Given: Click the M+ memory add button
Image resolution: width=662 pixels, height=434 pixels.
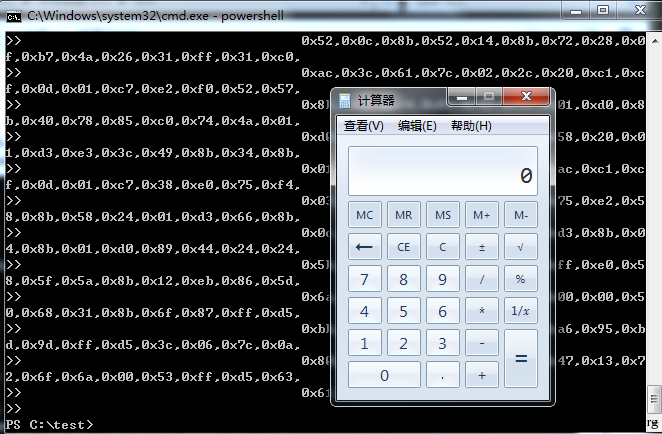Looking at the screenshot, I should (x=482, y=215).
